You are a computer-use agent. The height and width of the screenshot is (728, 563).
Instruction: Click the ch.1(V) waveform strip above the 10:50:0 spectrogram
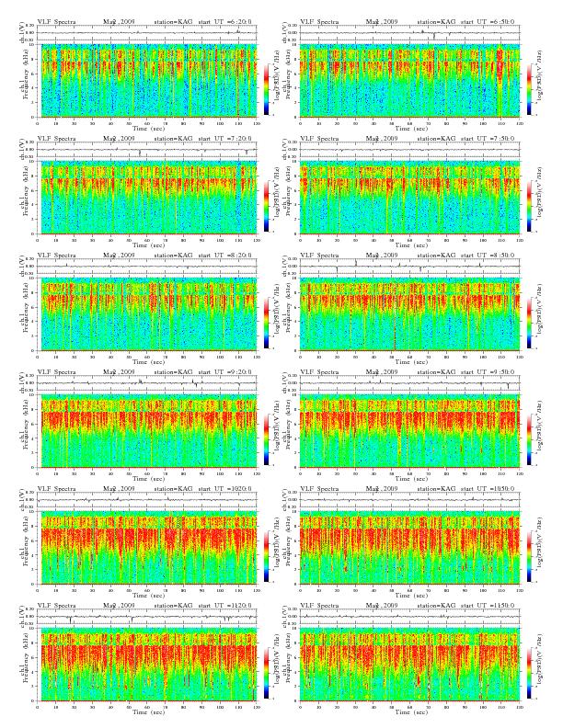coord(409,499)
